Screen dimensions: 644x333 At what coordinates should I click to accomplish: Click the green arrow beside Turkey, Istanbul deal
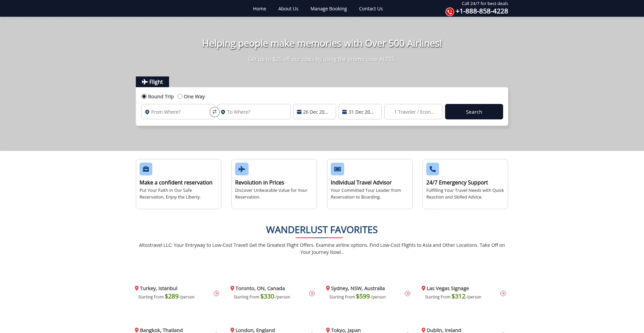(x=216, y=293)
